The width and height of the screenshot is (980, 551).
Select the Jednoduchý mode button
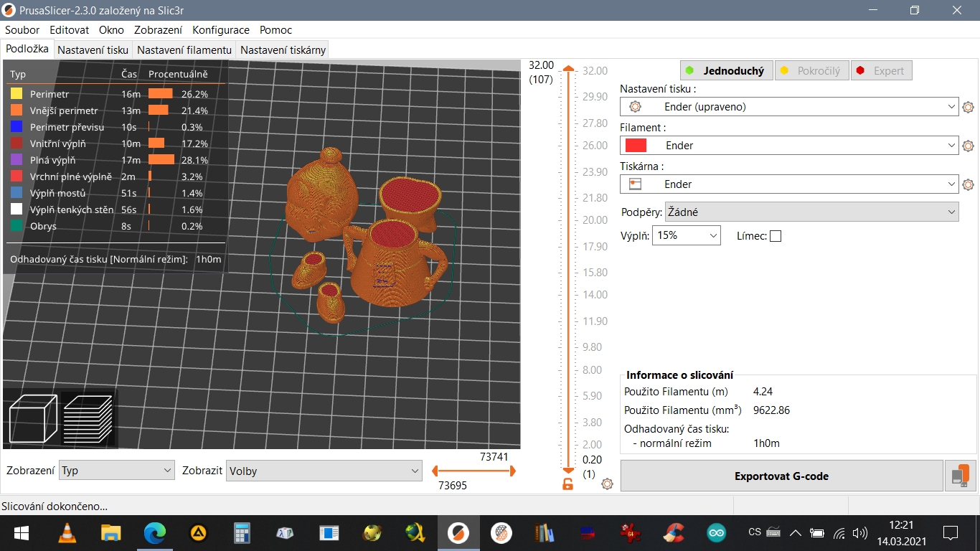[726, 71]
